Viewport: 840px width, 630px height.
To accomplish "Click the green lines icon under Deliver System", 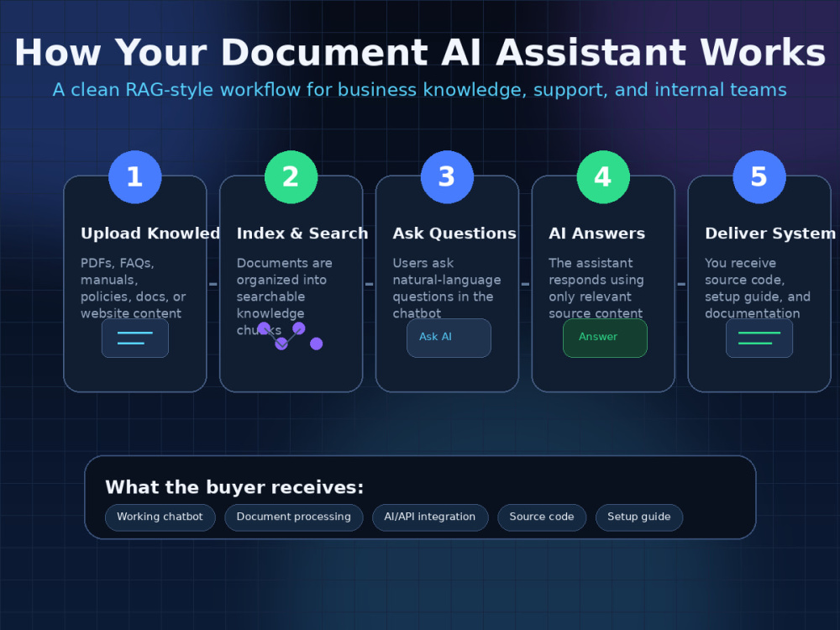I will (759, 338).
